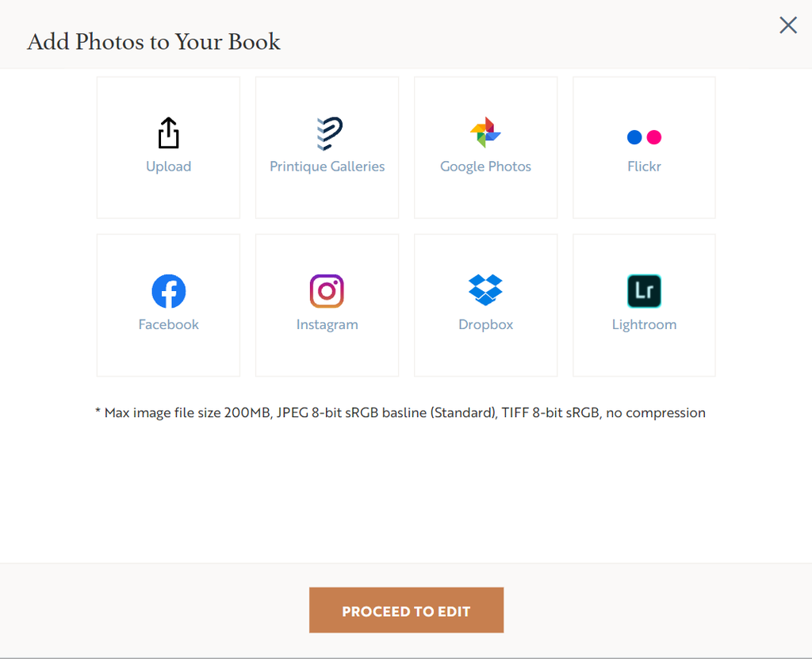Select the "Instagram" text label
Screen dimensions: 812x659
[x=327, y=324]
